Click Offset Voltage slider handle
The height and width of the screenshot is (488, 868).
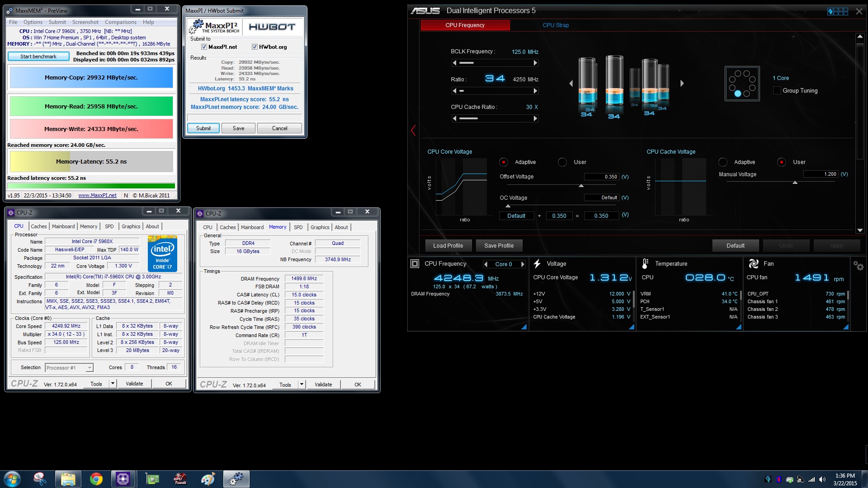pyautogui.click(x=581, y=185)
